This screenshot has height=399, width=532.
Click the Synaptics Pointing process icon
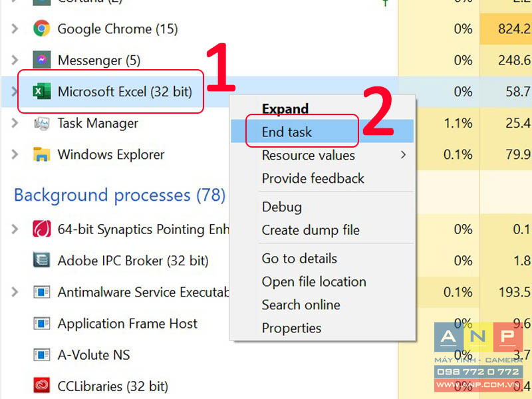point(42,229)
